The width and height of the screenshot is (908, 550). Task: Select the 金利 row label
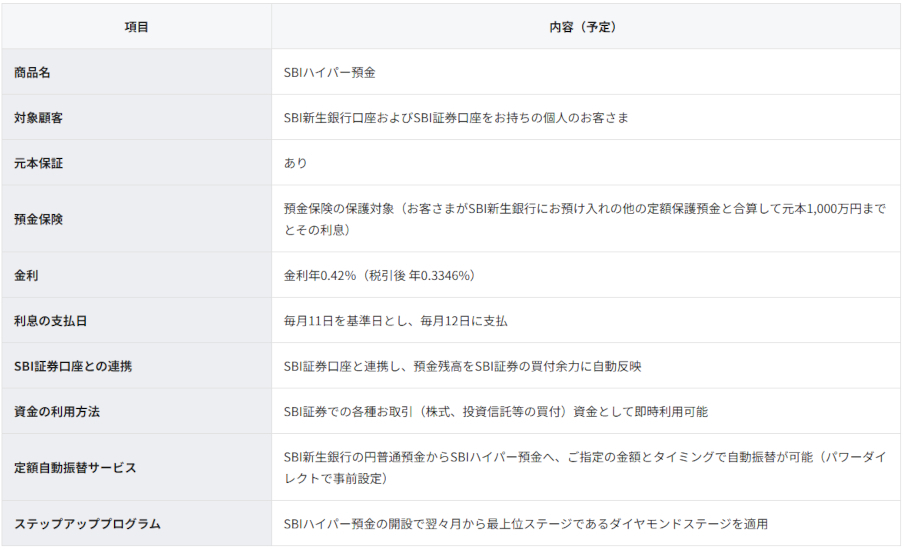28,275
